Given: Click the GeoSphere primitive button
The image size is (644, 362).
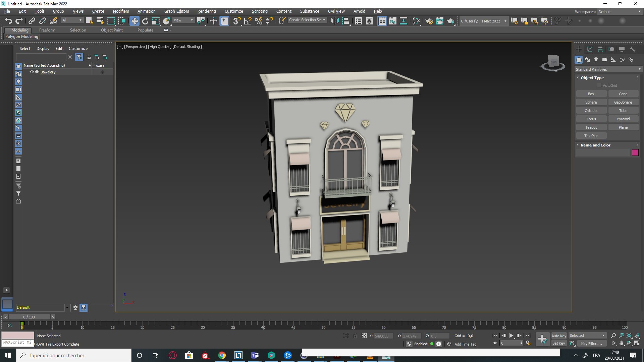Looking at the screenshot, I should click(x=623, y=102).
